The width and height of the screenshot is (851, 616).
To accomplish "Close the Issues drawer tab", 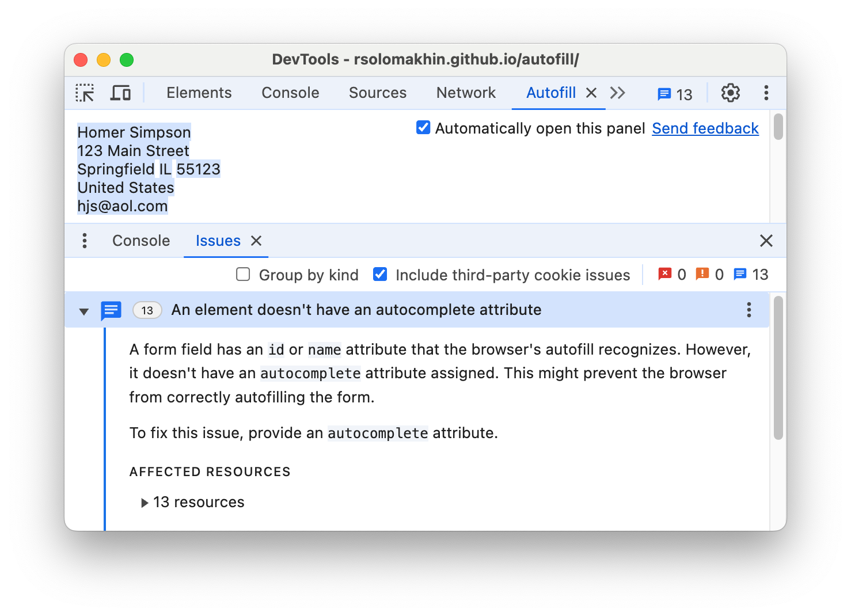I will 257,241.
